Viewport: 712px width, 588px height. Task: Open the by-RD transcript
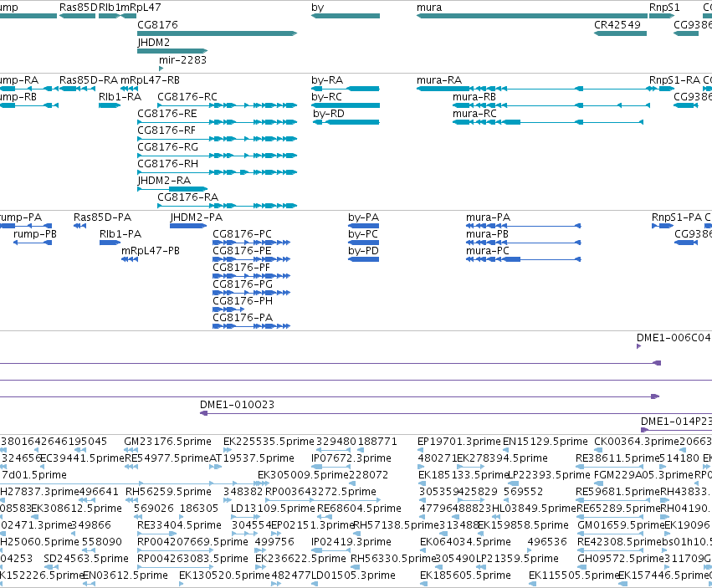346,122
